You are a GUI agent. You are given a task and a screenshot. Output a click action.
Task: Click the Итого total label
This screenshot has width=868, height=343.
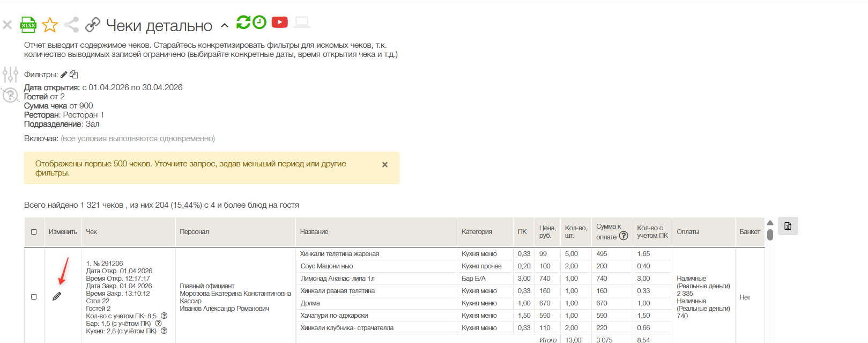coord(548,340)
